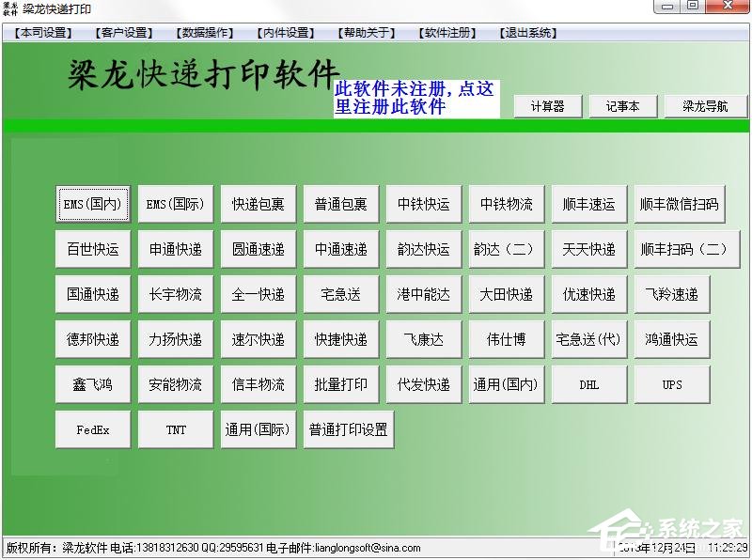This screenshot has width=752, height=560.
Task: Select 天天快递 courier
Action: [x=589, y=249]
